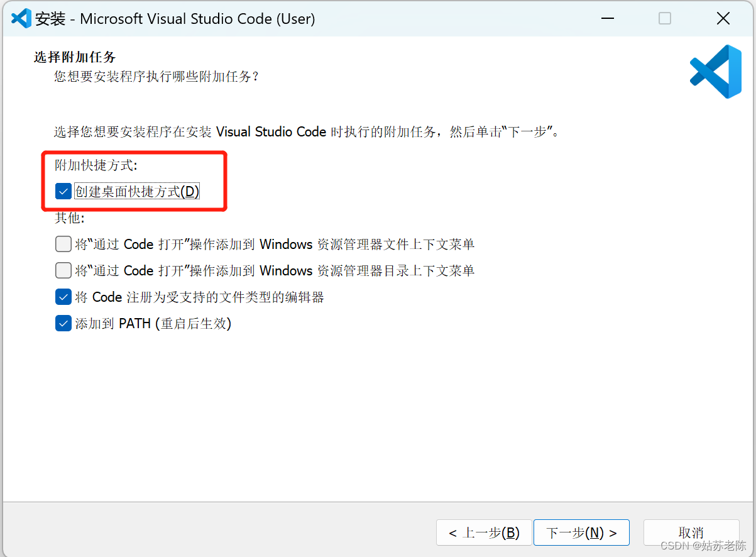Proceed with the 下一步(N) button

pyautogui.click(x=581, y=533)
